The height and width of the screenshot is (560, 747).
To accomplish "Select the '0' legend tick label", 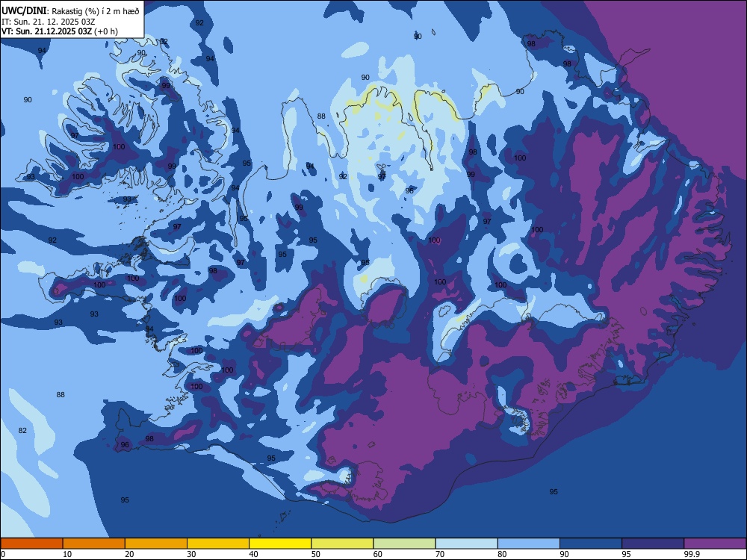I will [3, 554].
